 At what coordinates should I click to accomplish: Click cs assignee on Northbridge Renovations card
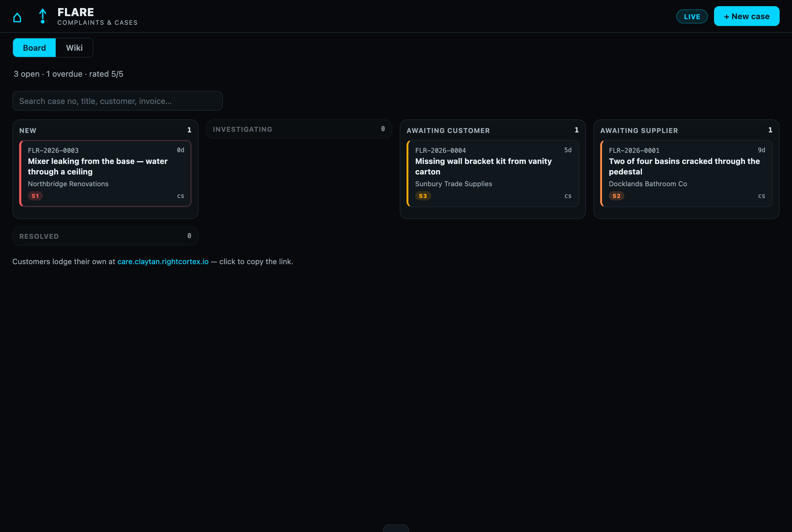click(x=181, y=196)
